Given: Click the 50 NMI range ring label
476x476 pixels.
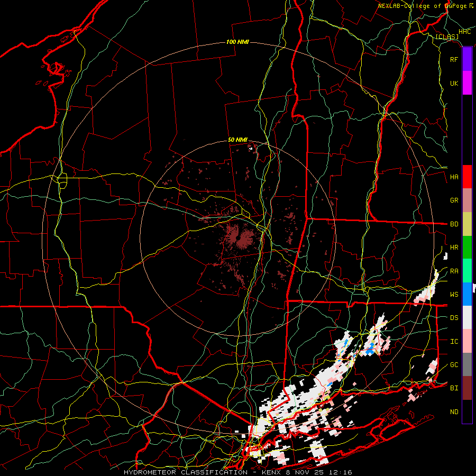Looking at the screenshot, I should 237,140.
